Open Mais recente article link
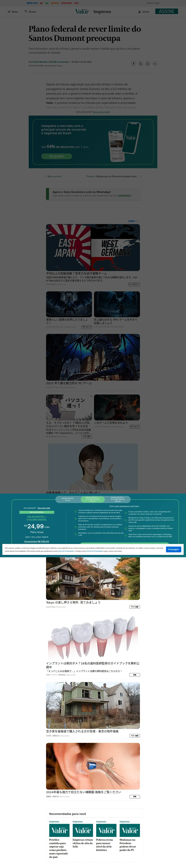Image resolution: width=186 pixels, height=868 pixels. pos(54,176)
